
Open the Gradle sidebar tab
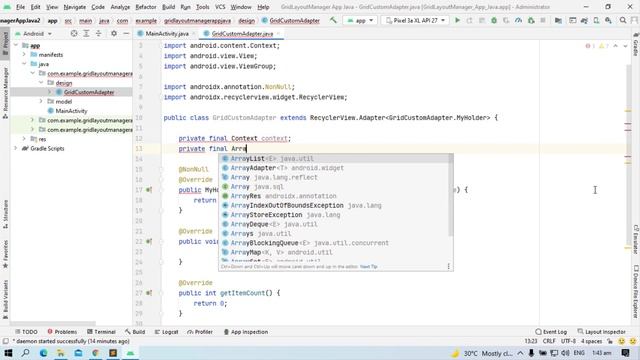(x=636, y=45)
